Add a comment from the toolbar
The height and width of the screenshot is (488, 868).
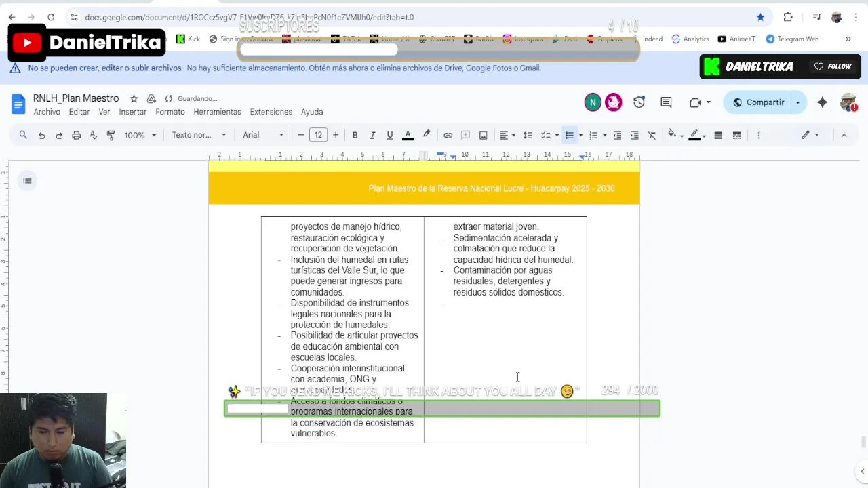(465, 135)
